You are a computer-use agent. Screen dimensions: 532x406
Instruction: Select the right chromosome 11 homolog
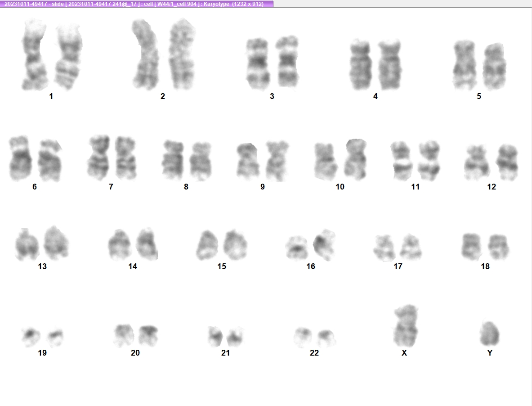(429, 161)
